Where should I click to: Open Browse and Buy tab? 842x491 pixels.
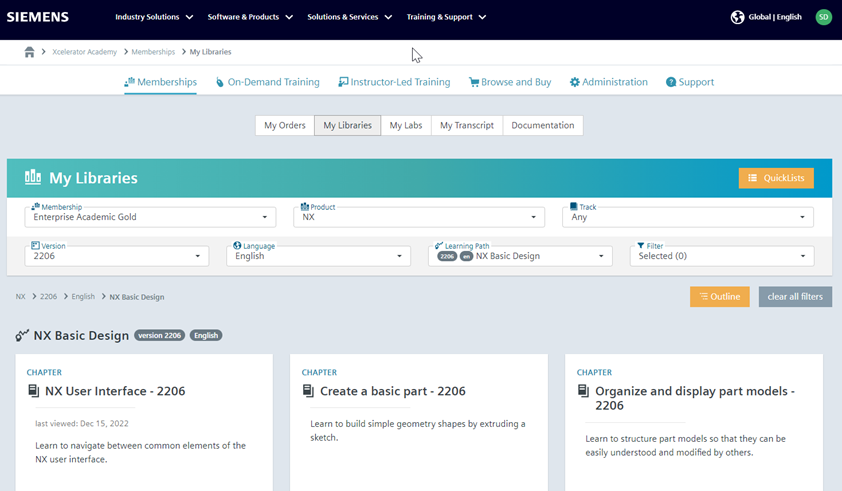[510, 82]
